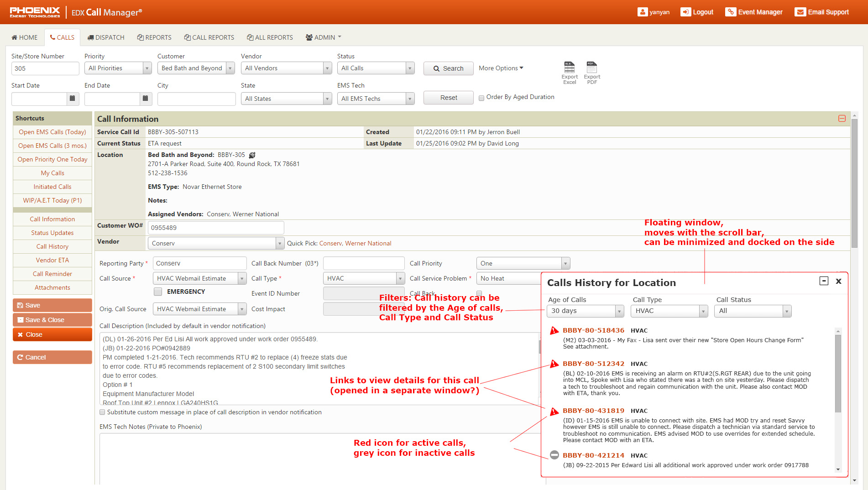Tick the substitute custom message checkbox
This screenshot has height=490, width=868.
coord(102,412)
